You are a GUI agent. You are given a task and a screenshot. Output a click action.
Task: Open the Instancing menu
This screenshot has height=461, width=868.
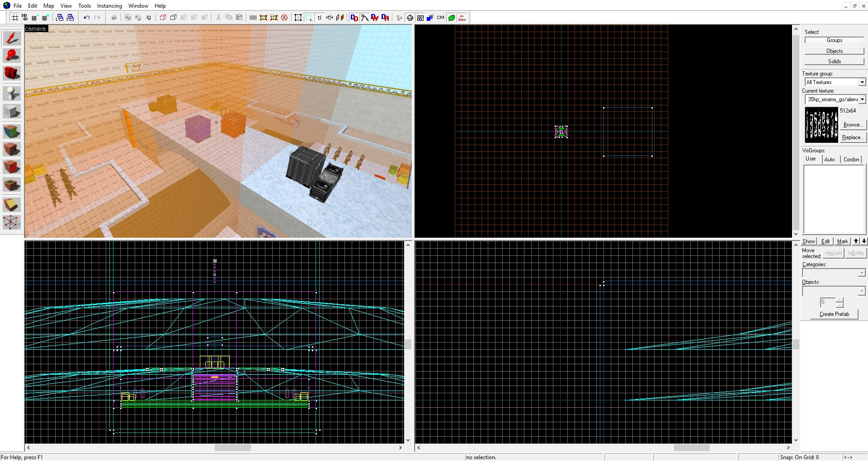(109, 6)
